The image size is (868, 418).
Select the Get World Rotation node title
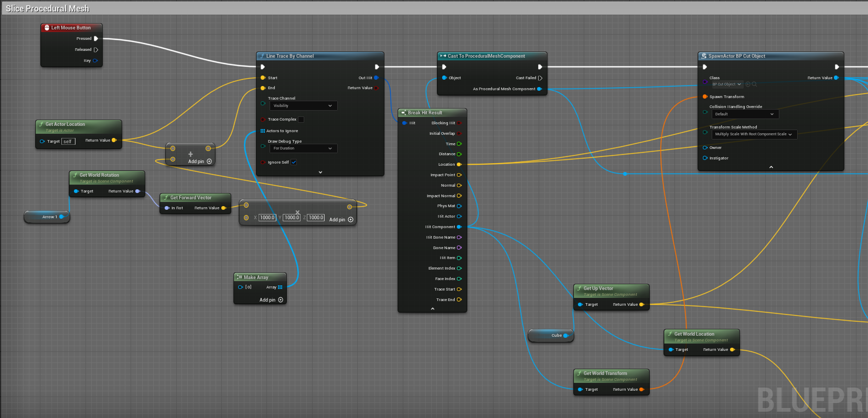coord(99,175)
